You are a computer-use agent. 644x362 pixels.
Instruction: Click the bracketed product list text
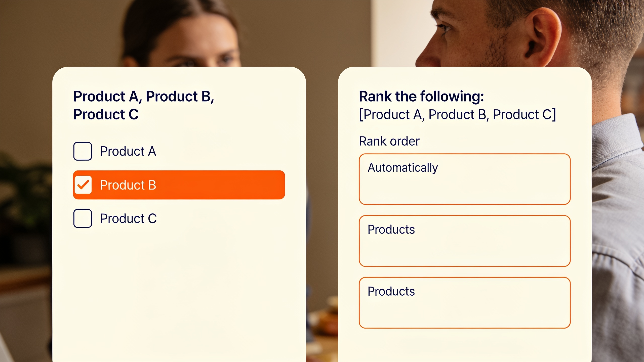[457, 115]
